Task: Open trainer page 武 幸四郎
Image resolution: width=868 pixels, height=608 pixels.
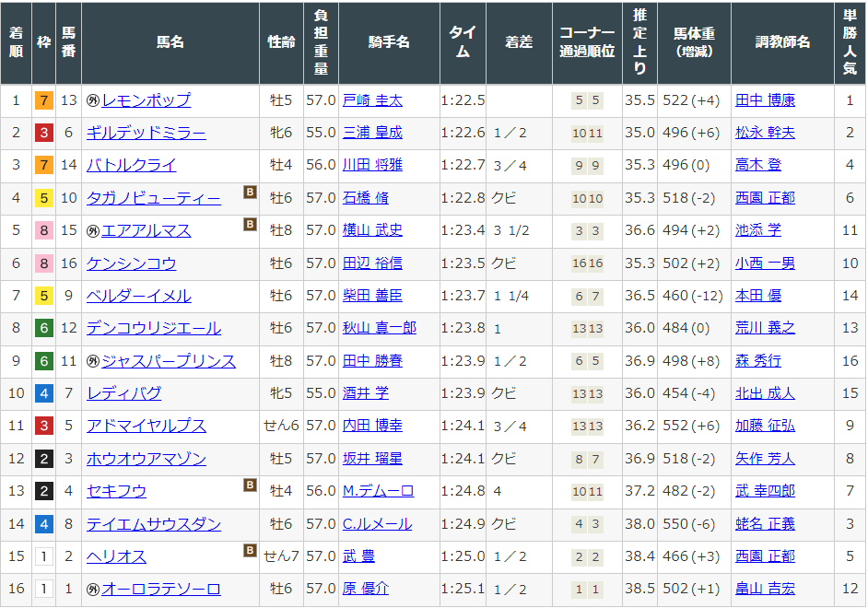Action: coord(765,491)
